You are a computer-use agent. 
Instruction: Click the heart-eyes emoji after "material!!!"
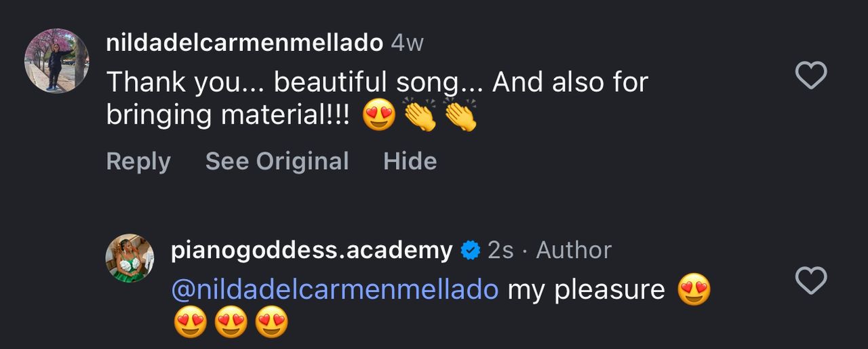[378, 116]
